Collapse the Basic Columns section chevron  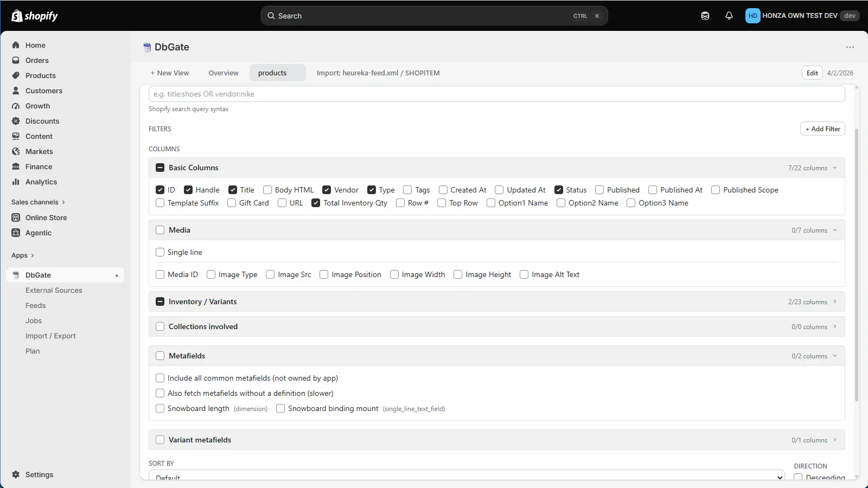[835, 168]
